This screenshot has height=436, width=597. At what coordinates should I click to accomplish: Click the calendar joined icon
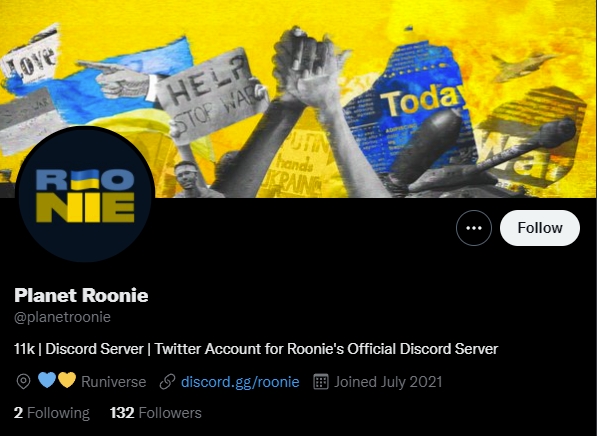[321, 382]
